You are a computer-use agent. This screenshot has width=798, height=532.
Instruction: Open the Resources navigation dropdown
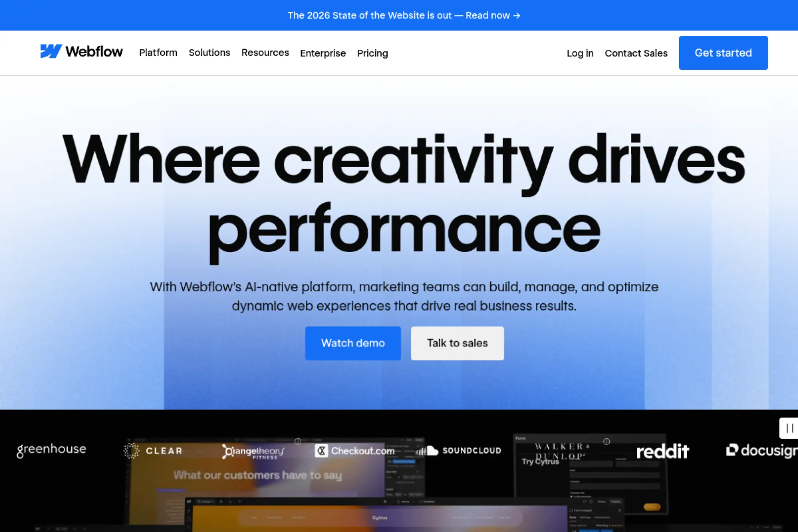coord(265,52)
